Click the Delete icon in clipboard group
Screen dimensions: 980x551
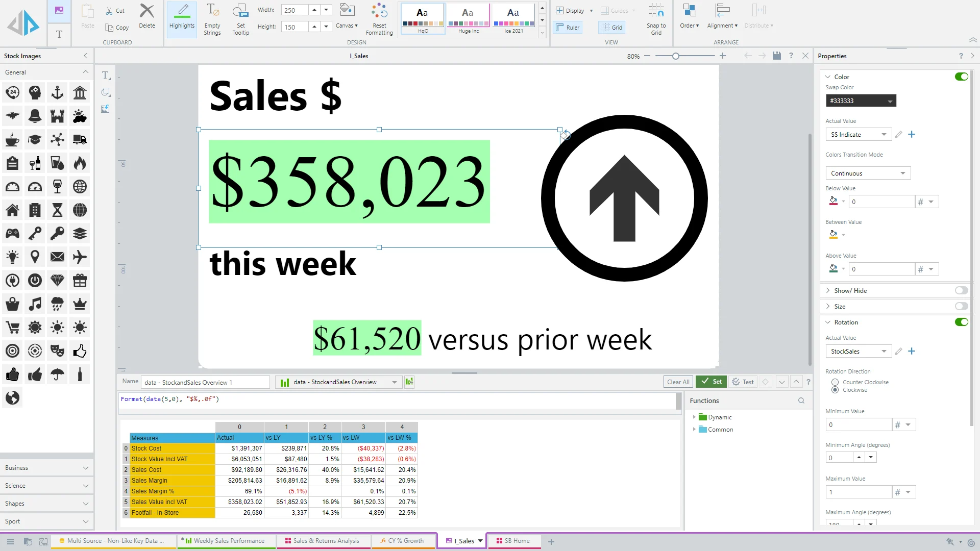pyautogui.click(x=147, y=16)
